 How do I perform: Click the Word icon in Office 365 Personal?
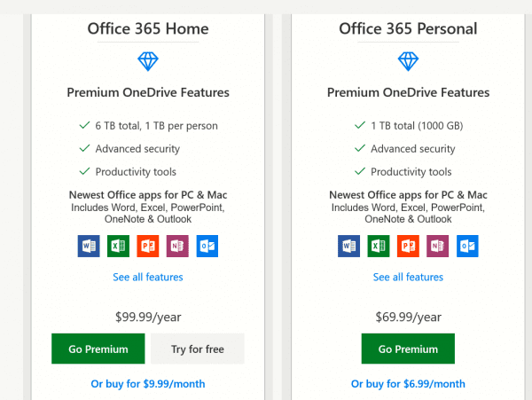[348, 246]
